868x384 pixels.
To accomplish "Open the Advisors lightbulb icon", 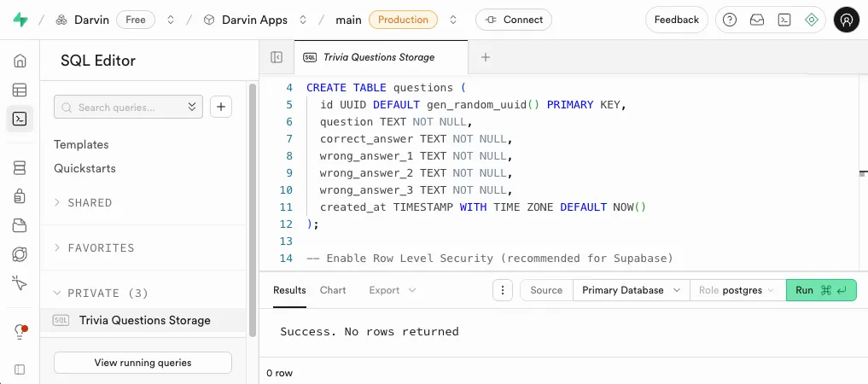I will (20, 332).
